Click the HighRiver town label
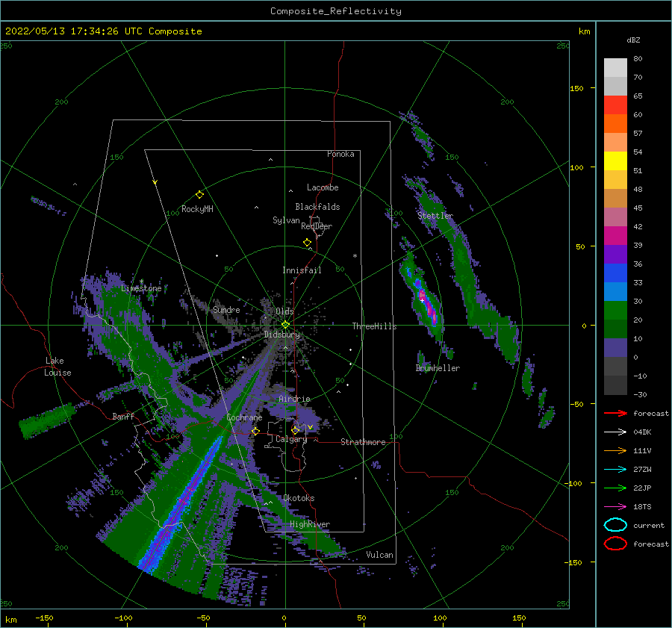Image resolution: width=672 pixels, height=628 pixels. (309, 524)
